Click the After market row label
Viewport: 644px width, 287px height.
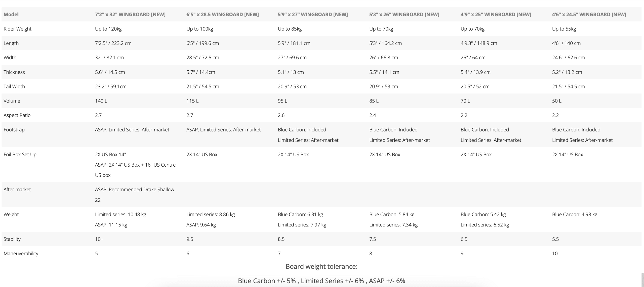coord(17,189)
